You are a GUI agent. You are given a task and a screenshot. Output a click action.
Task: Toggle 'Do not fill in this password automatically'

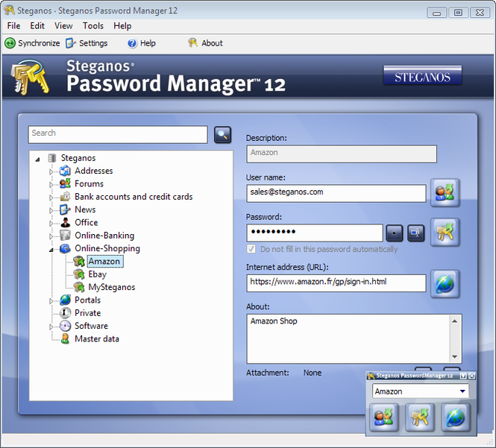tap(251, 249)
